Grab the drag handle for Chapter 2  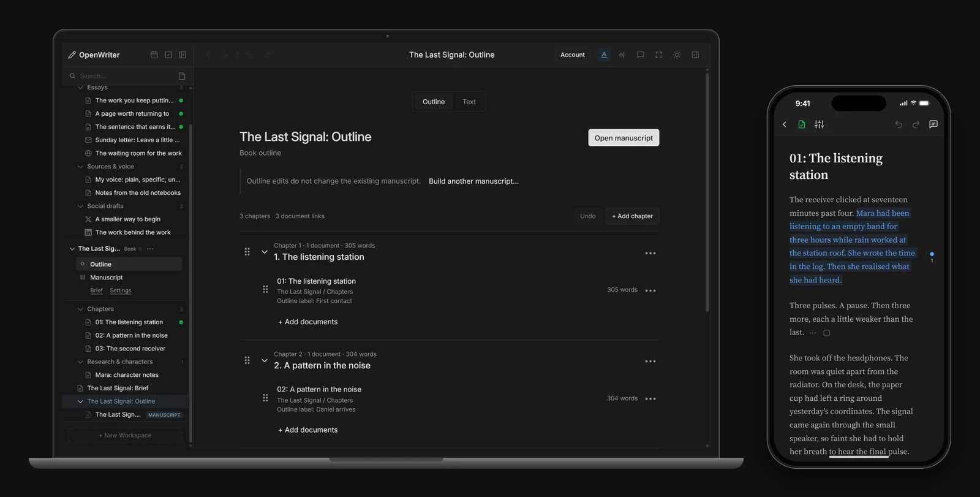(247, 360)
